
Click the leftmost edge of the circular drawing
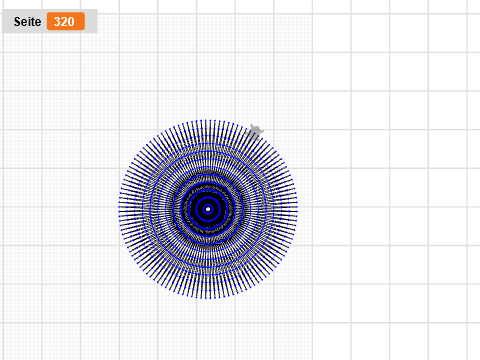tap(119, 207)
